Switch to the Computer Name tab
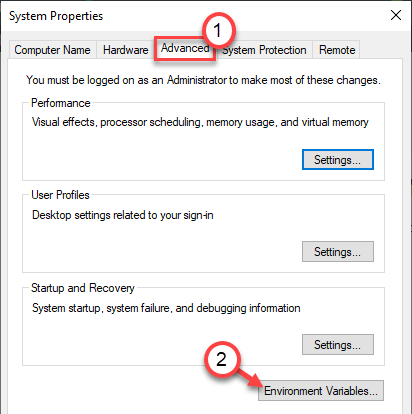Viewport: 412px width, 414px height. pos(53,50)
